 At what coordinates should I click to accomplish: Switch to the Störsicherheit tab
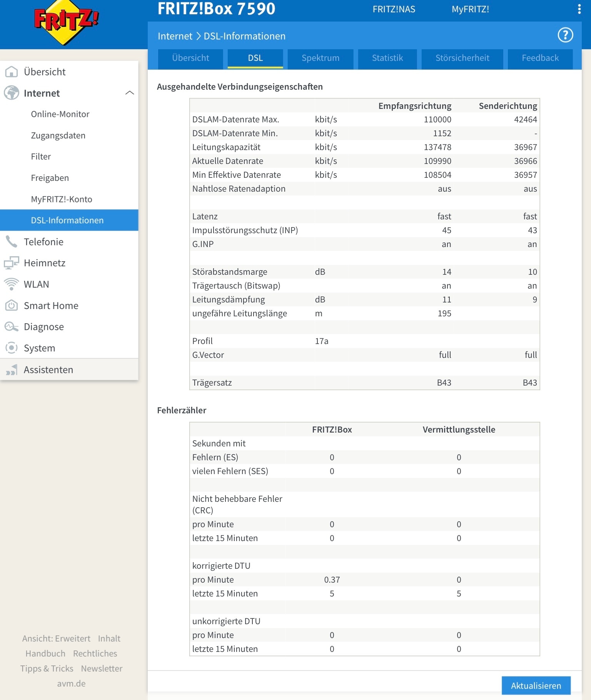(462, 58)
